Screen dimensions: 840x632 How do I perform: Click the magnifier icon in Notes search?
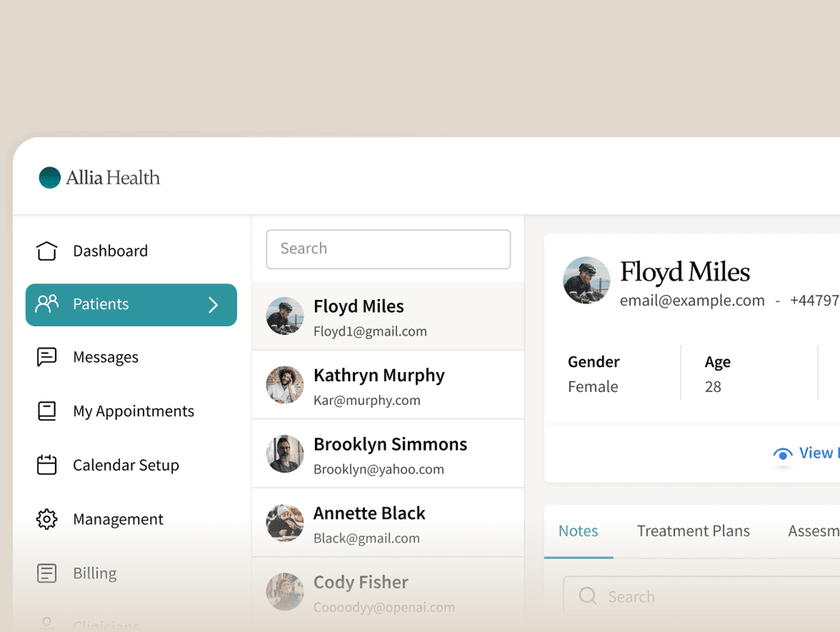(x=587, y=596)
